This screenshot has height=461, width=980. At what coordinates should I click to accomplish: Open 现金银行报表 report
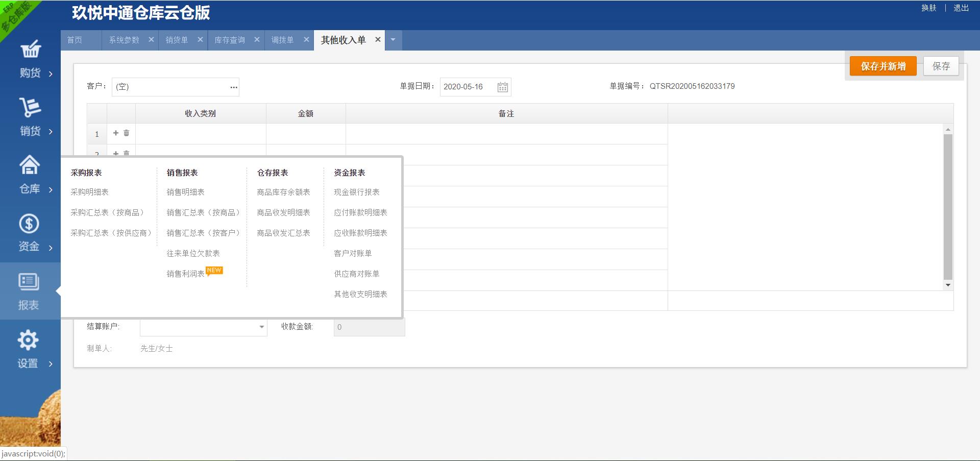(x=357, y=192)
